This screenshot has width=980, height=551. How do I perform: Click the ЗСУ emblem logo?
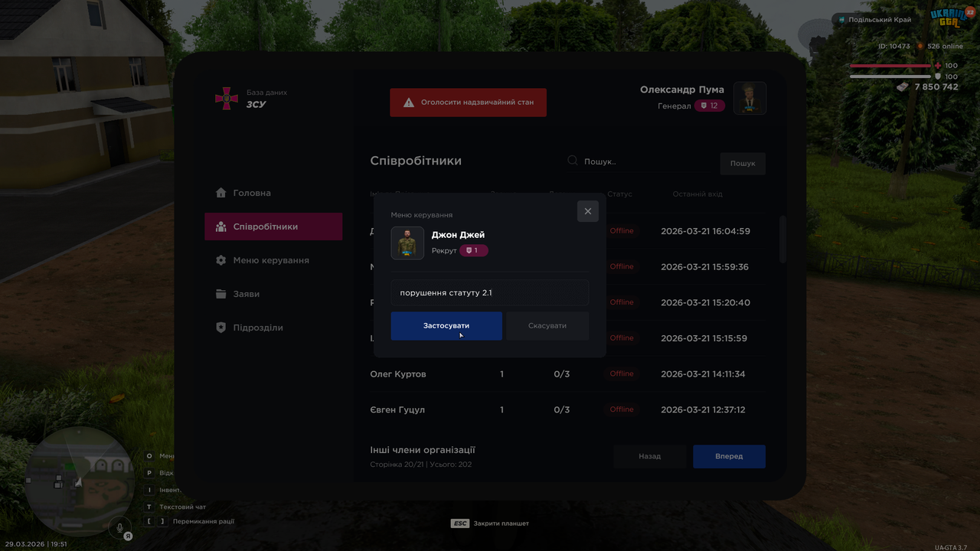click(227, 99)
